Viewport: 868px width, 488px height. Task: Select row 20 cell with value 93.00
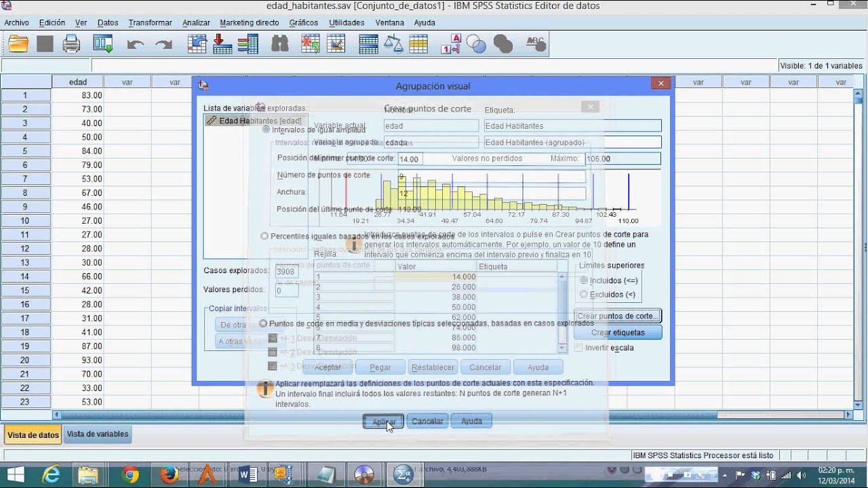[78, 360]
